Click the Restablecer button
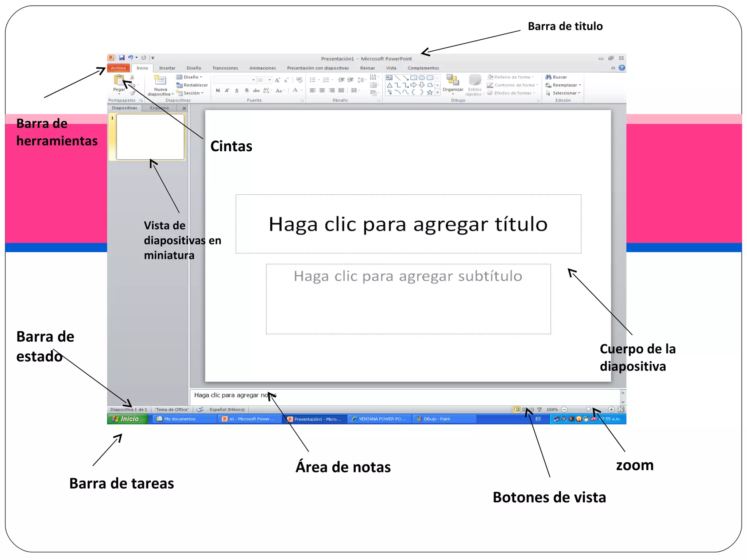The height and width of the screenshot is (560, 747). pos(192,85)
